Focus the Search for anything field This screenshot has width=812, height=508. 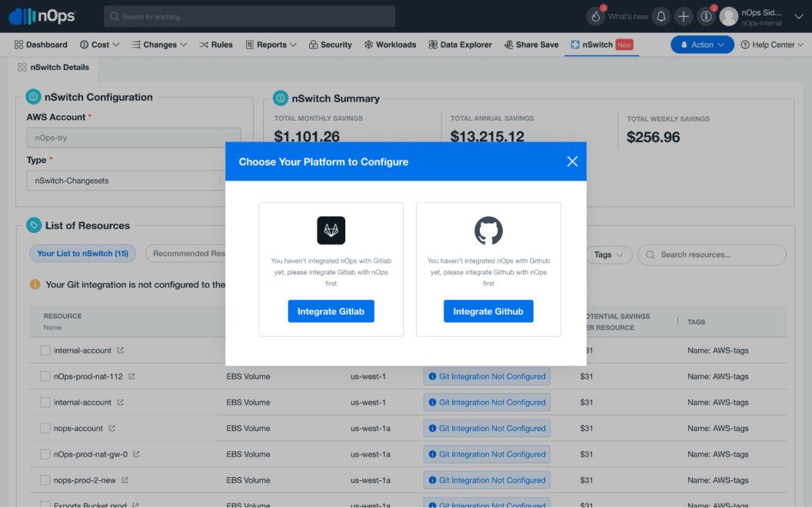point(250,17)
